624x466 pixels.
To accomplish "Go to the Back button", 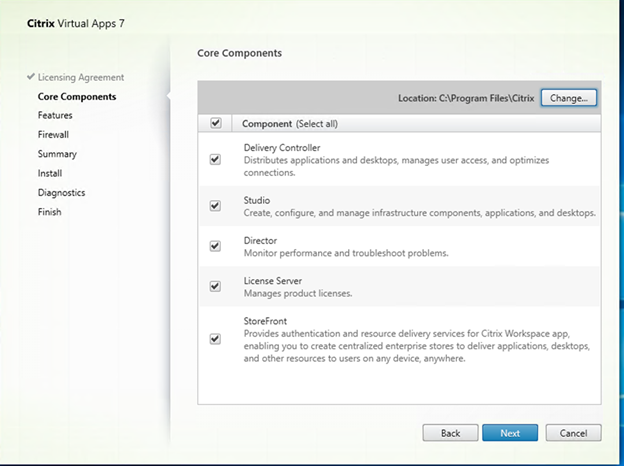I will [x=450, y=433].
